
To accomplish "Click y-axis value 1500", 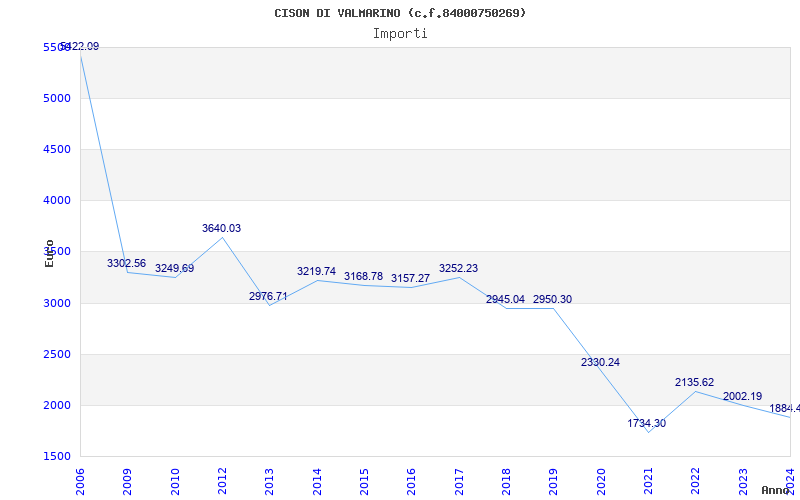I will (x=57, y=457).
